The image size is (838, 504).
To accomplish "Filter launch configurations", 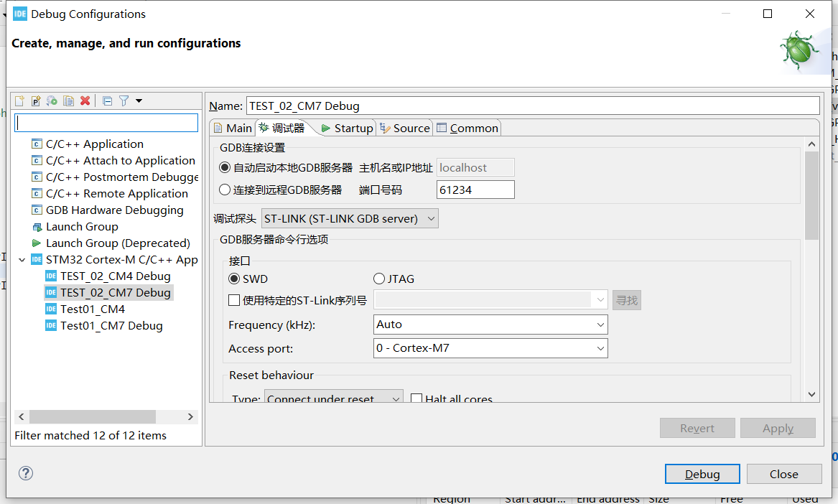I will coord(122,101).
